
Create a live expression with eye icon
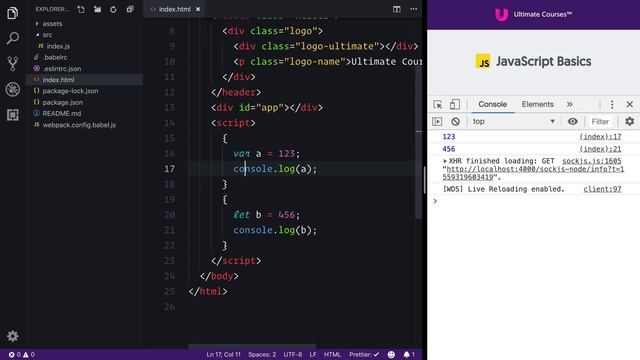[573, 122]
